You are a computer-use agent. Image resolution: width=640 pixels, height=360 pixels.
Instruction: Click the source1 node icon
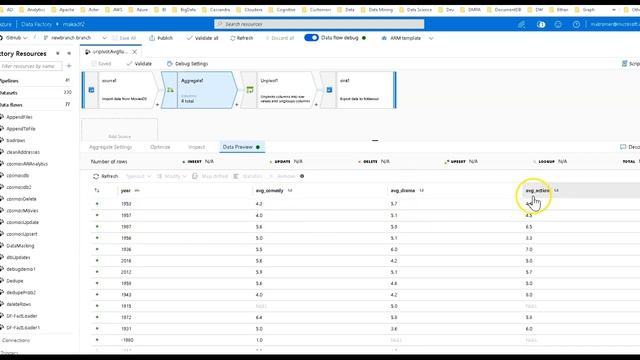tap(91, 90)
